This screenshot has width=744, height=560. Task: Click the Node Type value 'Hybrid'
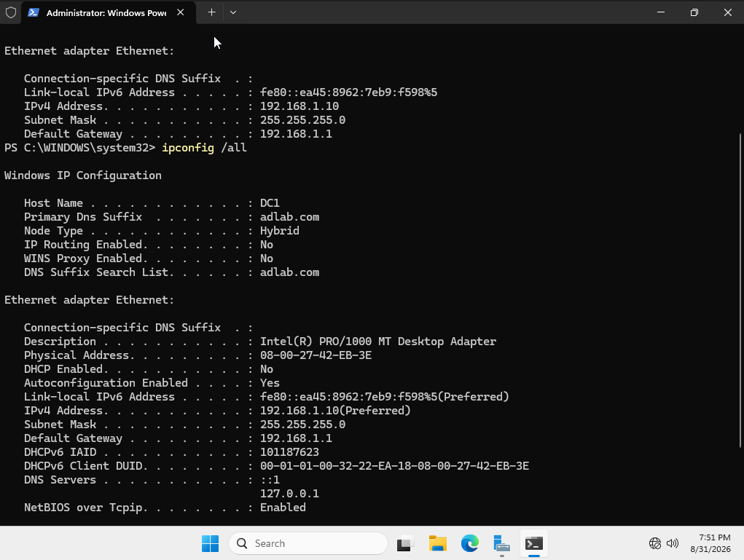pyautogui.click(x=280, y=231)
